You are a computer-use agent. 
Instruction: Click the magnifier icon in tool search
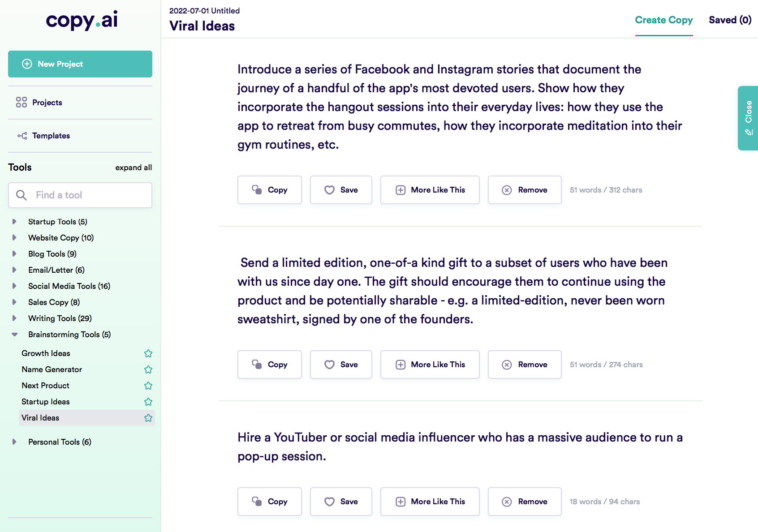click(21, 195)
